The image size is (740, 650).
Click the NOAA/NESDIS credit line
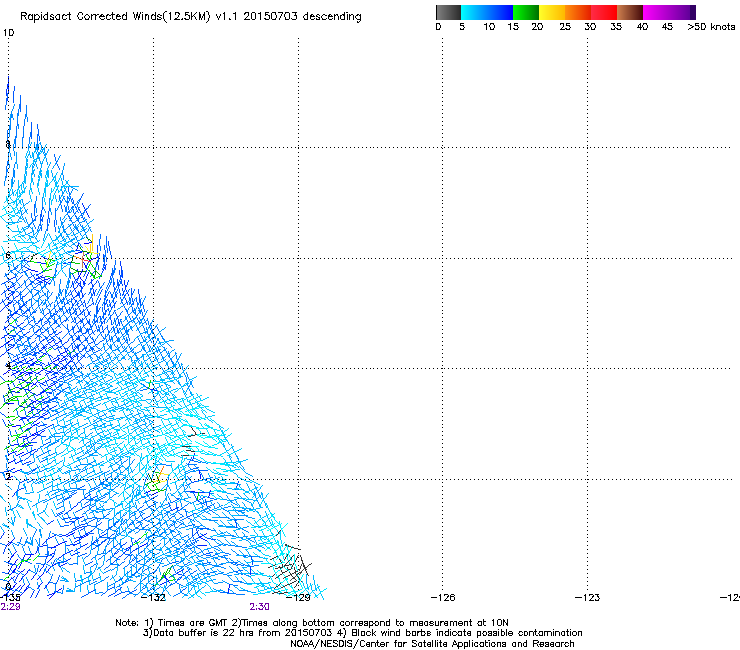point(432,644)
